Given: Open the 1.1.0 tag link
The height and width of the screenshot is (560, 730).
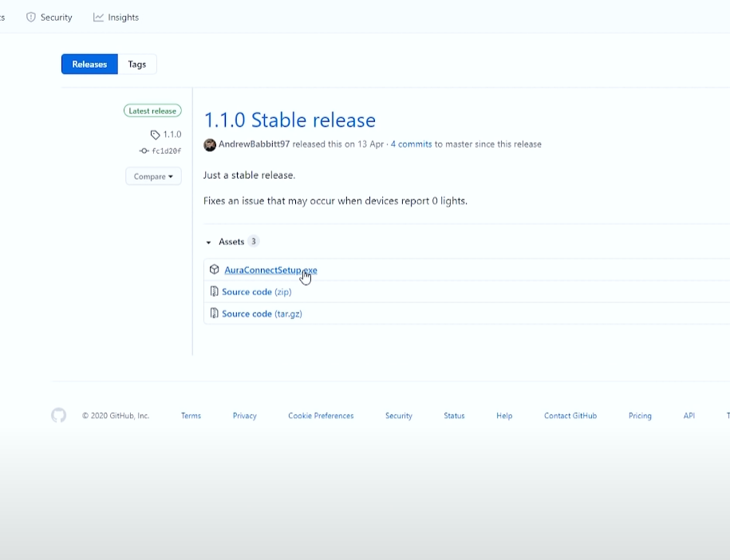Looking at the screenshot, I should click(x=172, y=135).
